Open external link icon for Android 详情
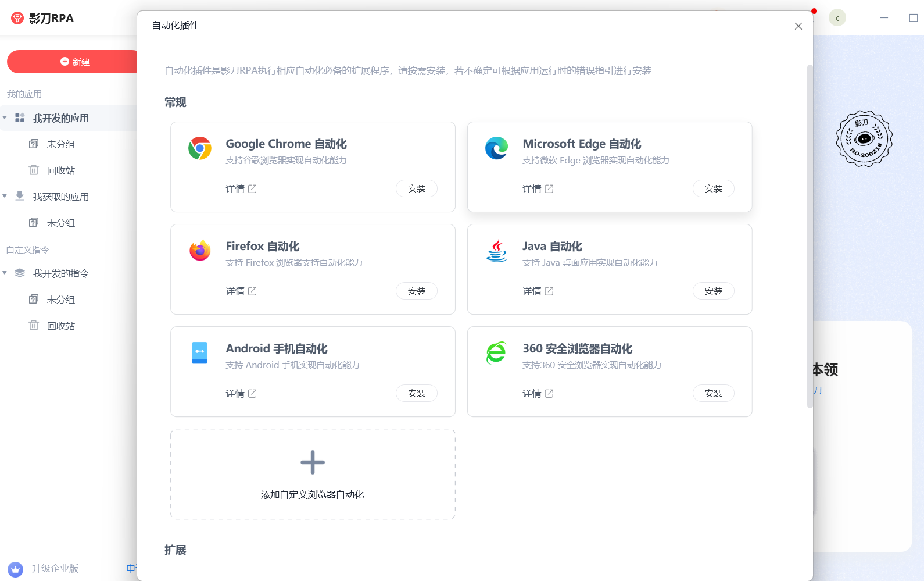The image size is (924, 581). (x=252, y=393)
